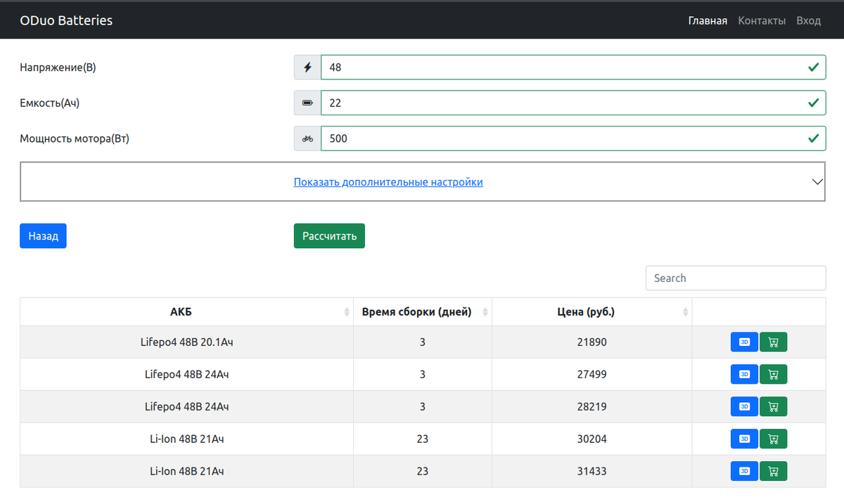Viewport: 844px width, 504px height.
Task: Open the Контакты page
Action: (762, 20)
